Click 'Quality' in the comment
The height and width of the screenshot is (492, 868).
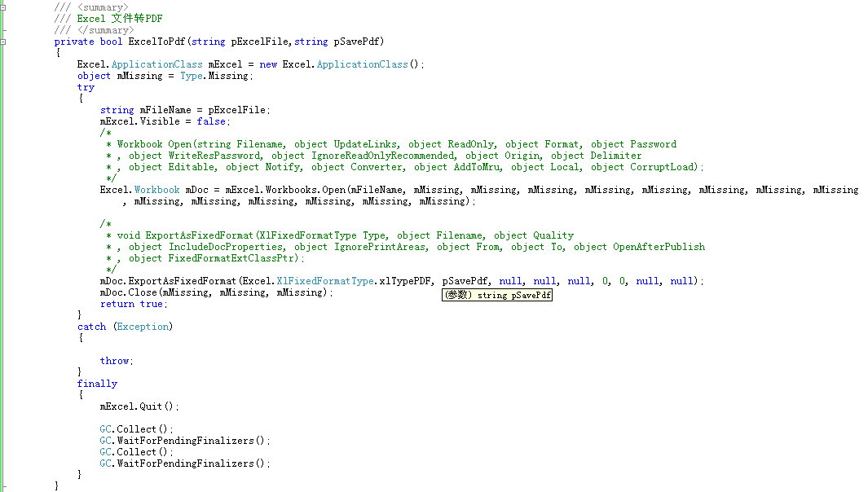click(x=553, y=235)
